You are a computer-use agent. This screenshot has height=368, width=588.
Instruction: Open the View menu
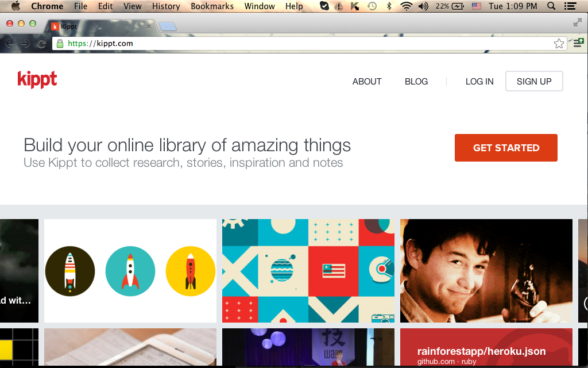[x=133, y=6]
